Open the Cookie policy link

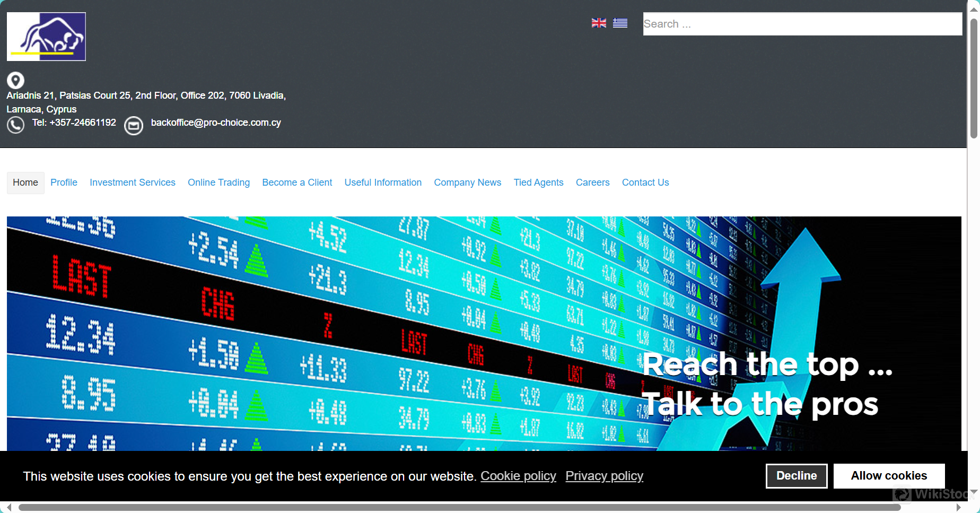pyautogui.click(x=518, y=476)
